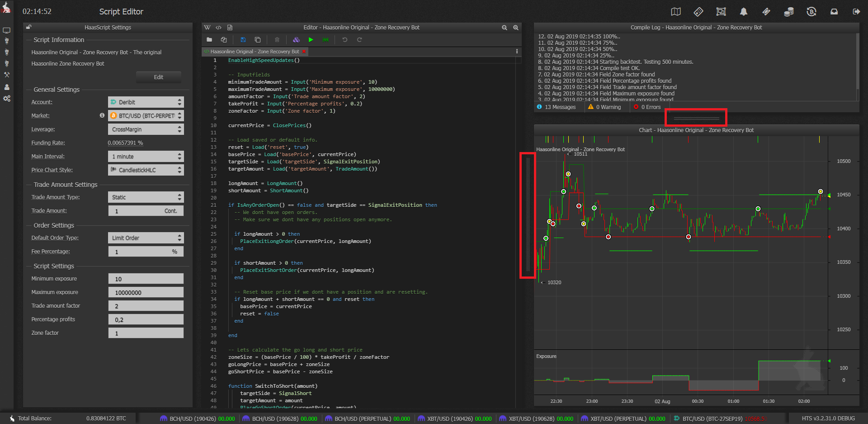
Task: Open Trade Amount Type dropdown Static
Action: click(146, 197)
